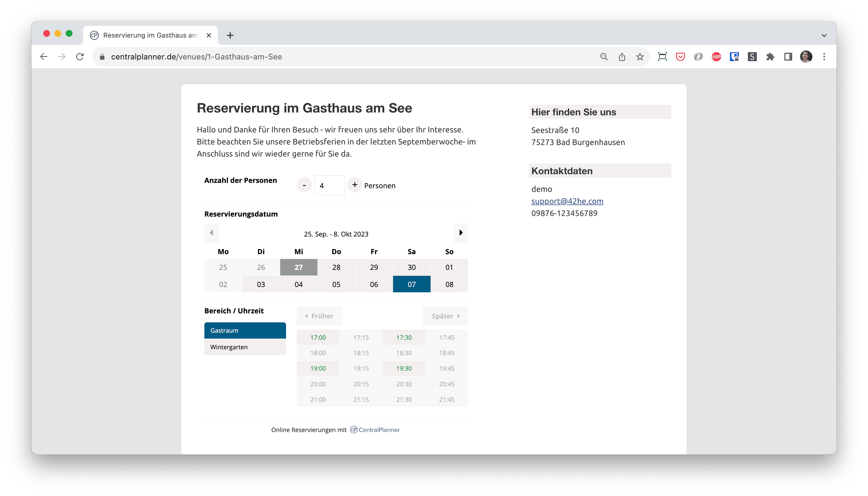The width and height of the screenshot is (868, 496).
Task: Bookmark the page with star icon
Action: tap(640, 57)
